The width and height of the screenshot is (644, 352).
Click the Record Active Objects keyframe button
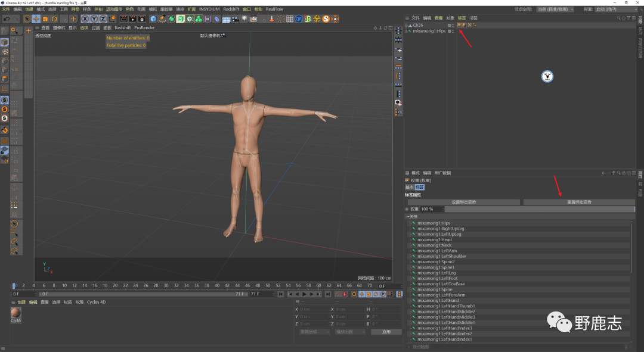(338, 294)
